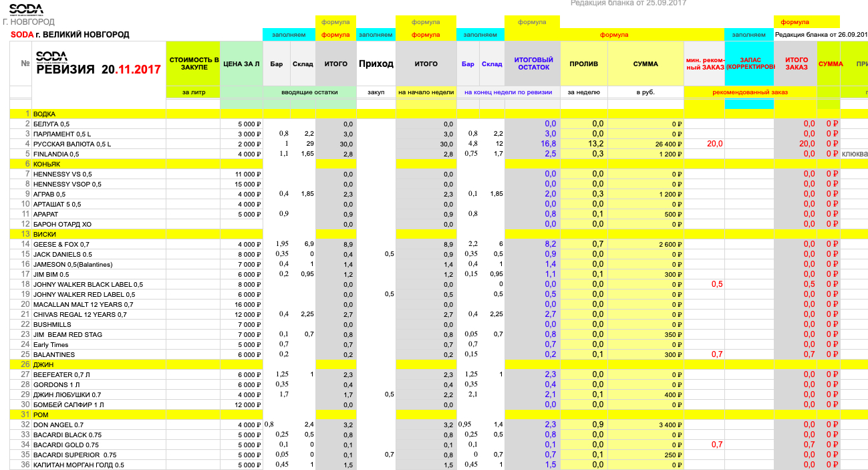The width and height of the screenshot is (868, 470).
Task: Select the ВОДКА category row label
Action: 44,114
